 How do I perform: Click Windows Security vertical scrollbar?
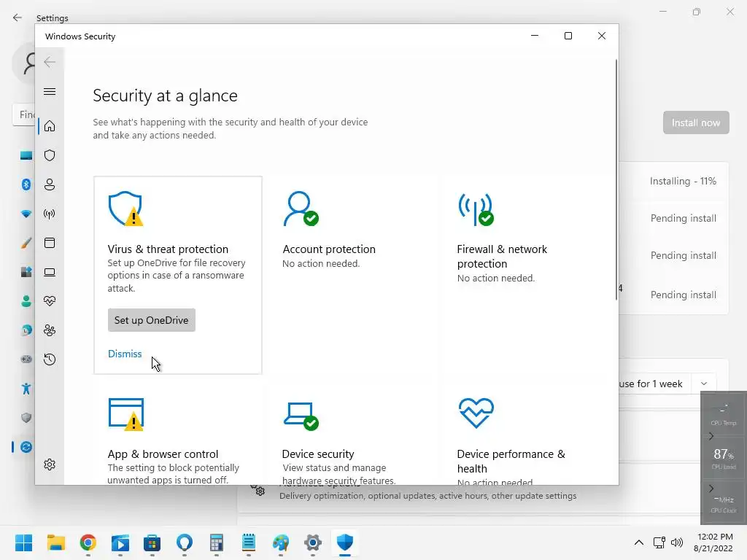pos(616,180)
